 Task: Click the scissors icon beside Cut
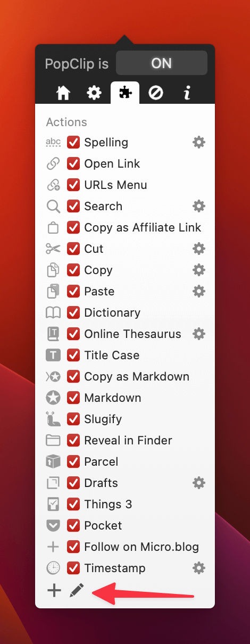click(53, 249)
